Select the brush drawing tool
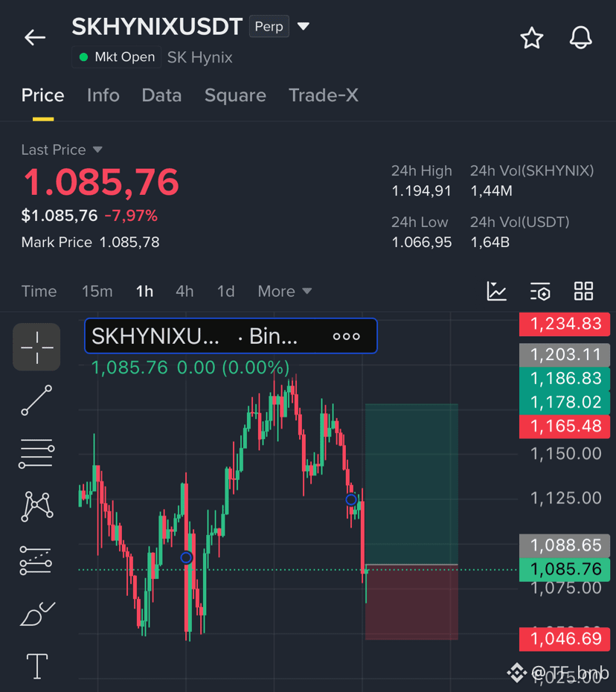The height and width of the screenshot is (692, 616). (37, 614)
